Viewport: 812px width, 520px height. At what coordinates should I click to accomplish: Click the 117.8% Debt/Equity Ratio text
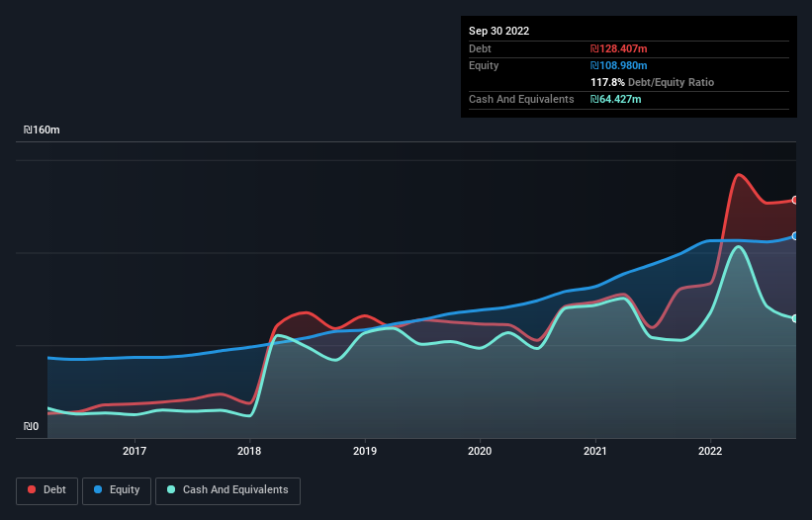pos(652,82)
